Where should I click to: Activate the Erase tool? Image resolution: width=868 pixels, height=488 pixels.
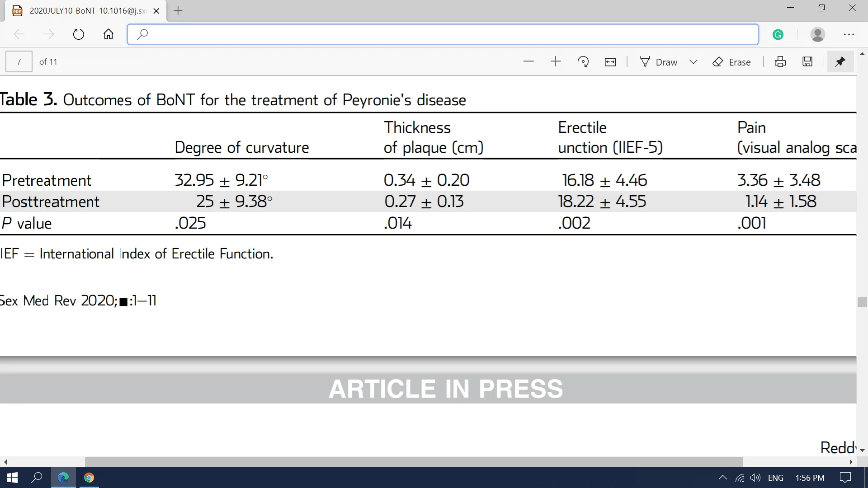(731, 62)
